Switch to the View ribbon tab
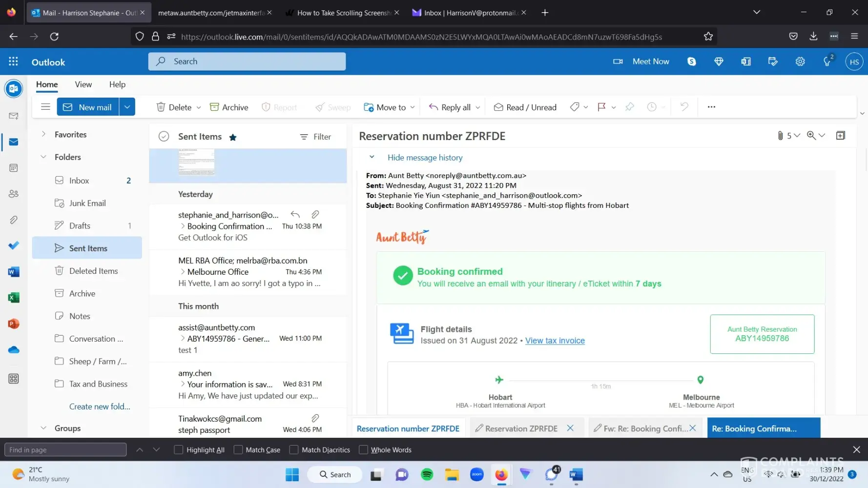Screen dimensions: 868x488 [83, 84]
